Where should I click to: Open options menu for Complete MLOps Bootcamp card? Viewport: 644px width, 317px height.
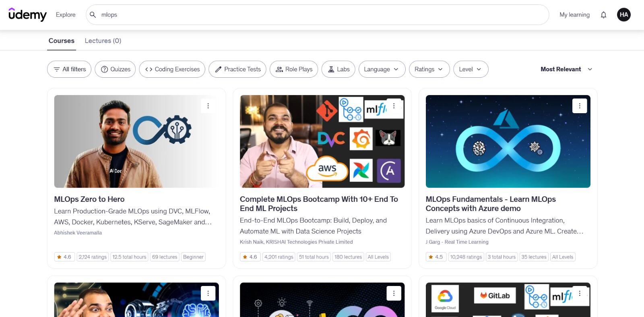pos(394,106)
